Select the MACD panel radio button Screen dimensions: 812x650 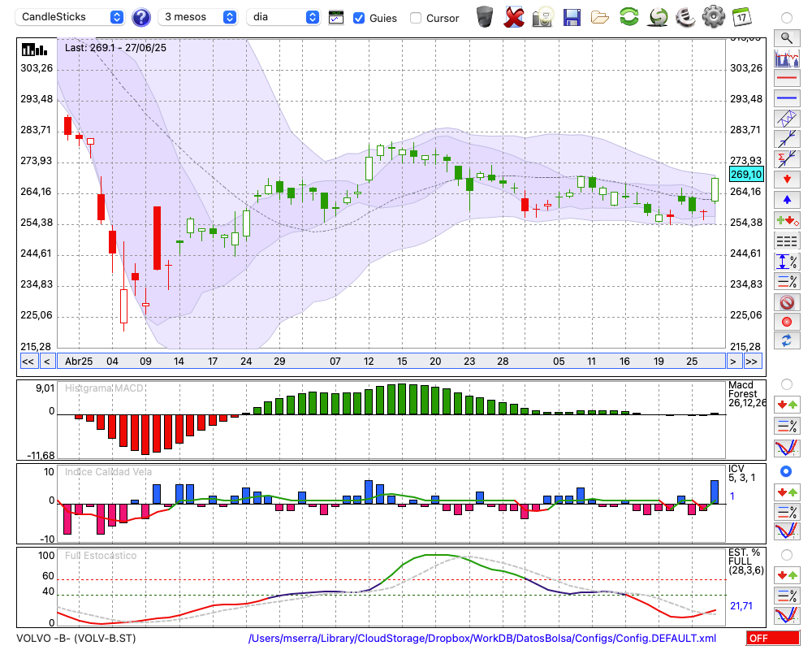coord(787,384)
